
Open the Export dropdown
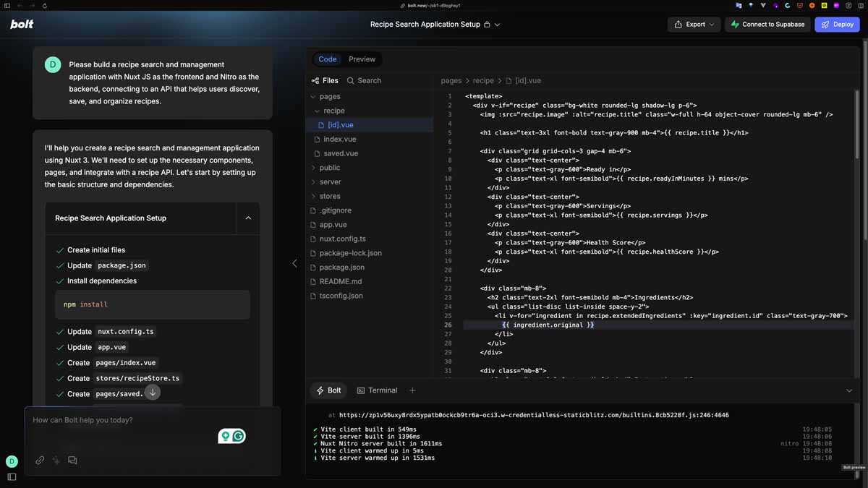click(694, 25)
